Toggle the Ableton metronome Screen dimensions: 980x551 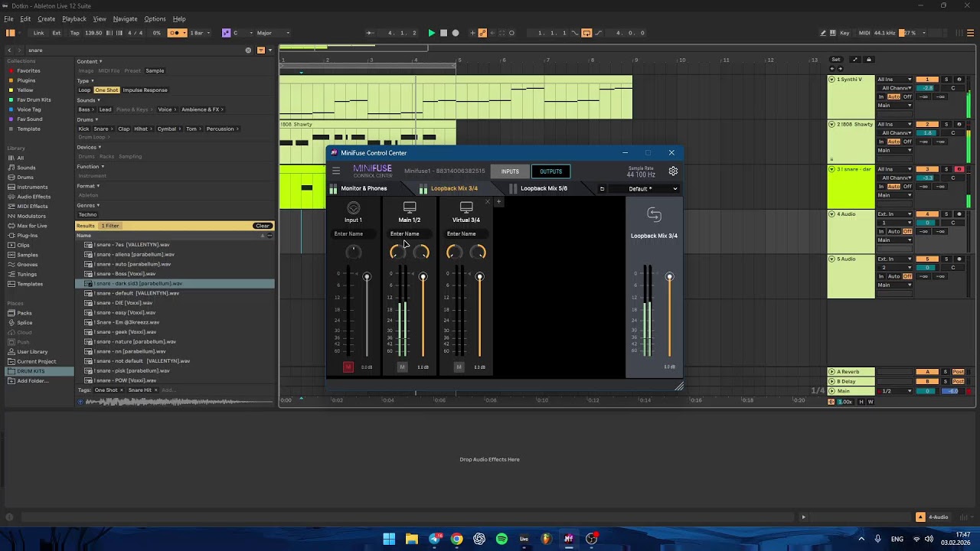178,33
